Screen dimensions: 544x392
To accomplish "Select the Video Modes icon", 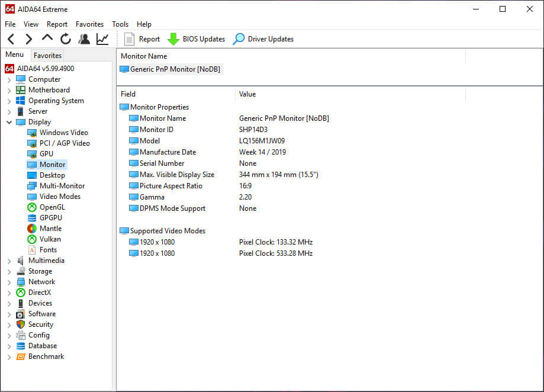I will point(32,197).
